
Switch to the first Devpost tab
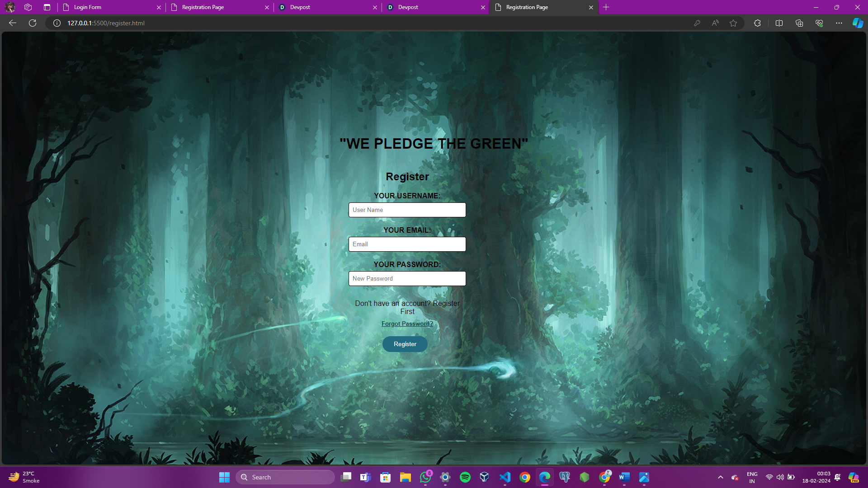pos(325,7)
